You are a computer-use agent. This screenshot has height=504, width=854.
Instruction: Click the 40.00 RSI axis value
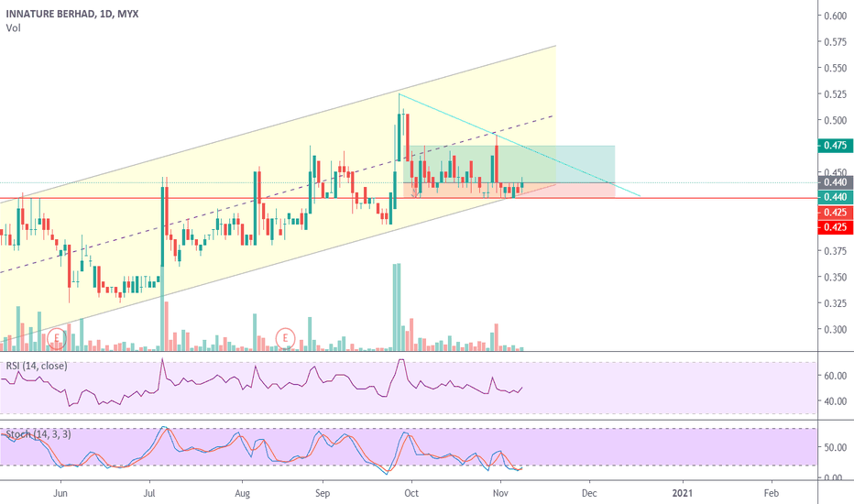(835, 401)
